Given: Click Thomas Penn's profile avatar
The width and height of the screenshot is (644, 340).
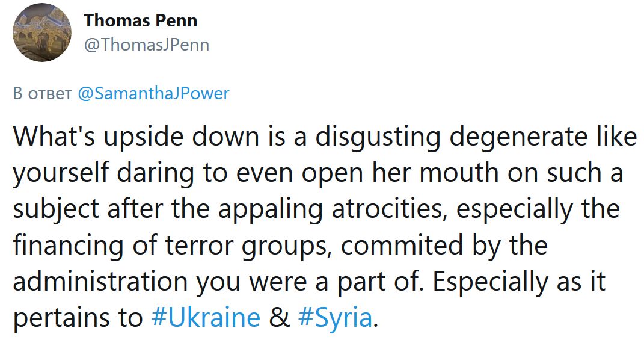Looking at the screenshot, I should pos(42,32).
